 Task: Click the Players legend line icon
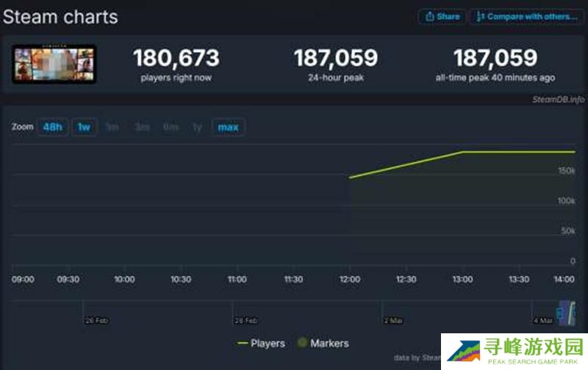point(243,343)
